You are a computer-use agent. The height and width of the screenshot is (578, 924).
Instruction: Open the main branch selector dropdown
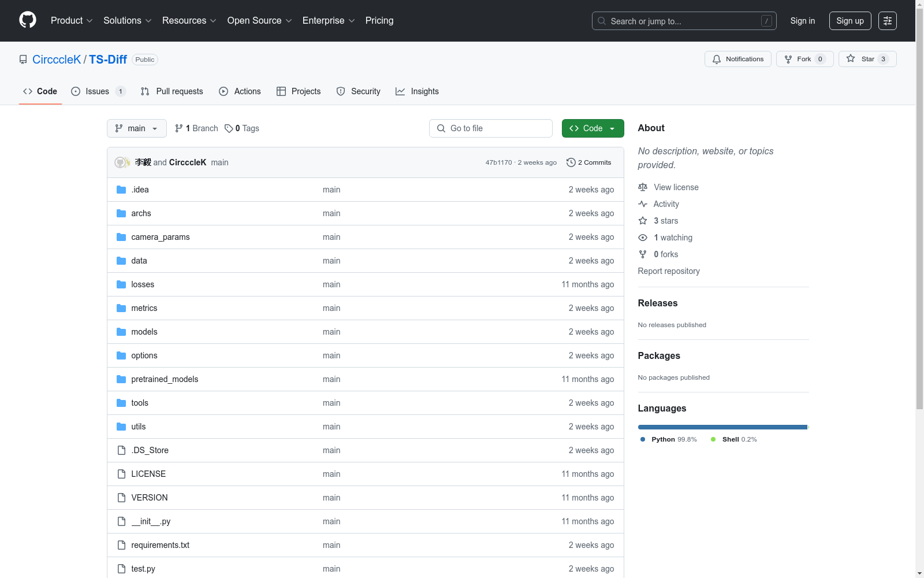(x=137, y=128)
